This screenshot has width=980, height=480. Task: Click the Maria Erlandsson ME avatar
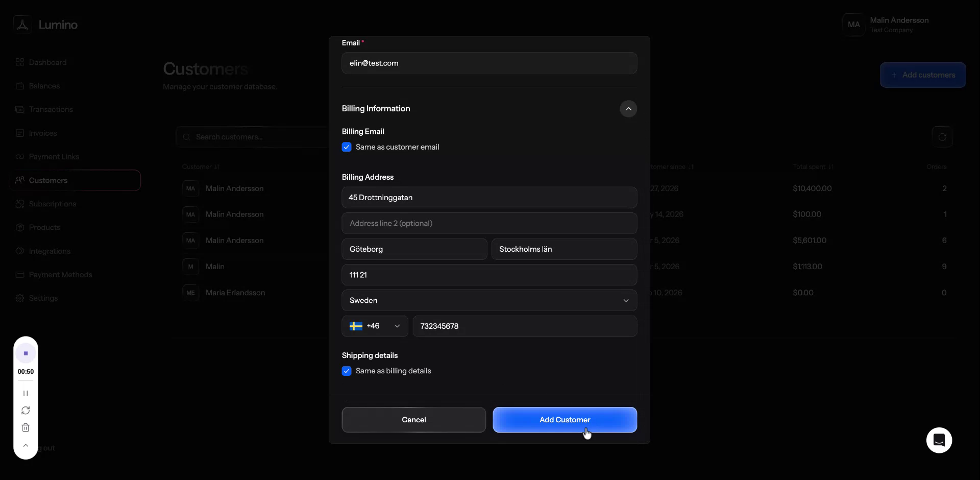tap(190, 293)
